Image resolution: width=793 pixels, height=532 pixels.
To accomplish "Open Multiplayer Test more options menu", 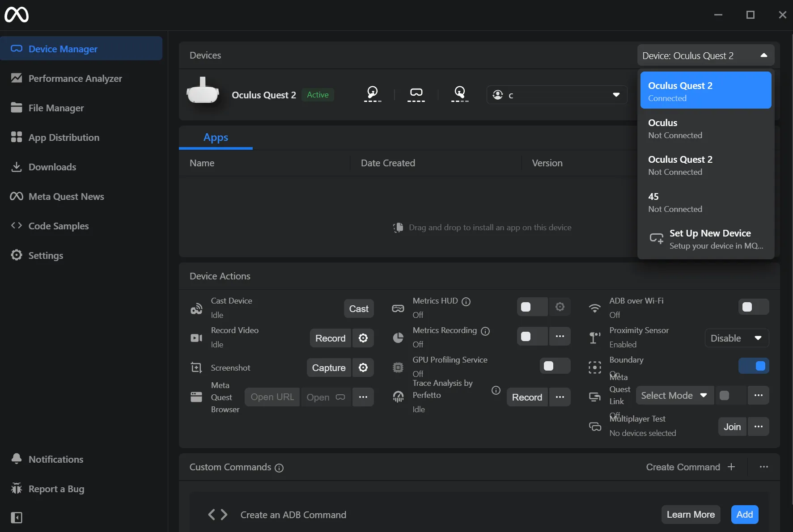I will [758, 426].
